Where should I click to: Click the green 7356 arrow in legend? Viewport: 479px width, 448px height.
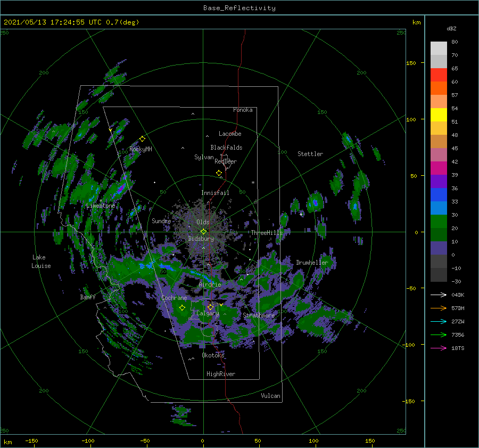pyautogui.click(x=439, y=335)
